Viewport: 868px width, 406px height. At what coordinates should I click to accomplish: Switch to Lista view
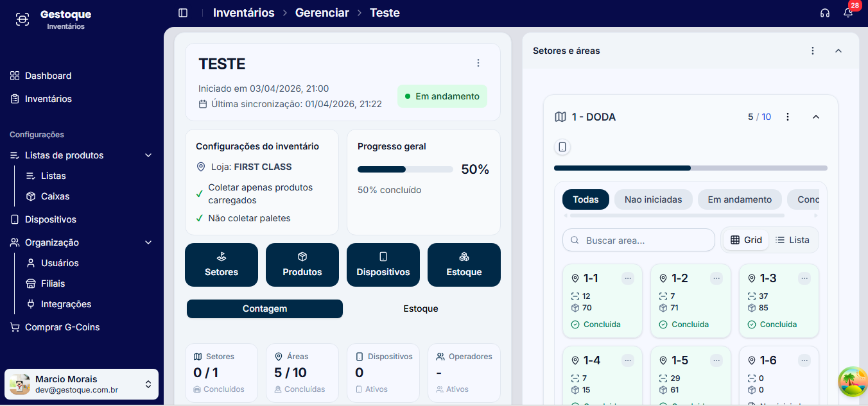click(792, 240)
